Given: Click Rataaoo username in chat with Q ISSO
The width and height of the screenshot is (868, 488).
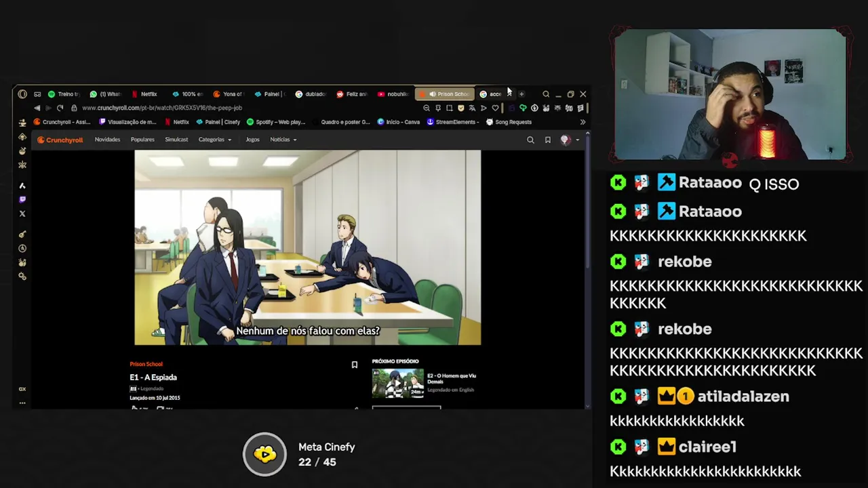Looking at the screenshot, I should [x=710, y=182].
